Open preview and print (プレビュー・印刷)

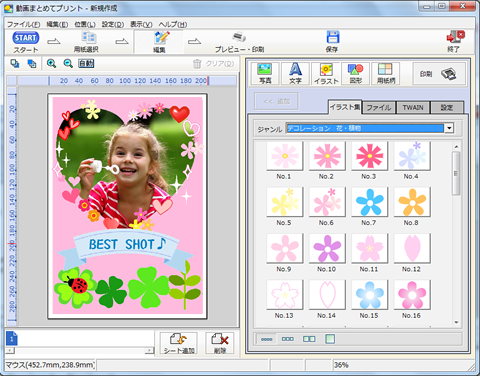pos(239,42)
